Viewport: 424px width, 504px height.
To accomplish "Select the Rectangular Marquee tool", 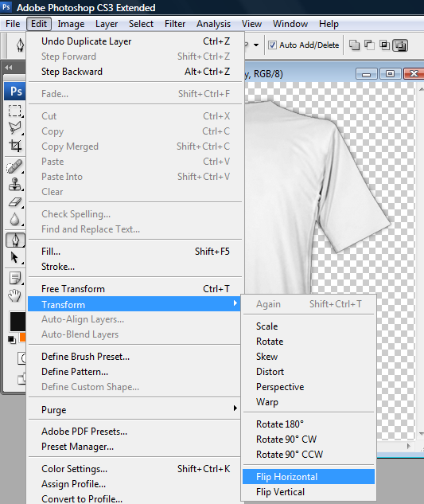I will pyautogui.click(x=15, y=111).
